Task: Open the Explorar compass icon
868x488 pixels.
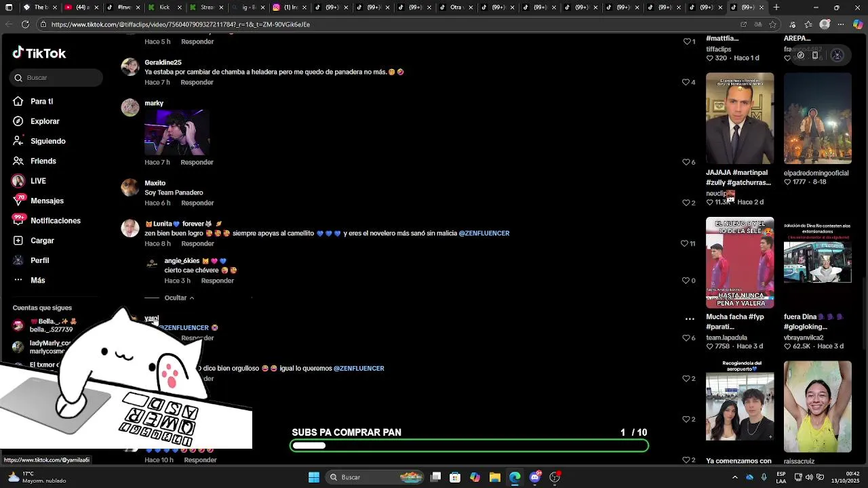Action: point(18,121)
